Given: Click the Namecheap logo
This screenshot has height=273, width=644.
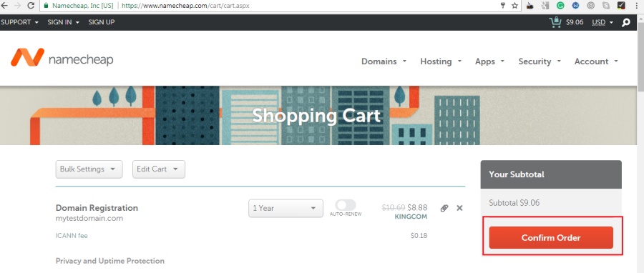Looking at the screenshot, I should pos(62,58).
